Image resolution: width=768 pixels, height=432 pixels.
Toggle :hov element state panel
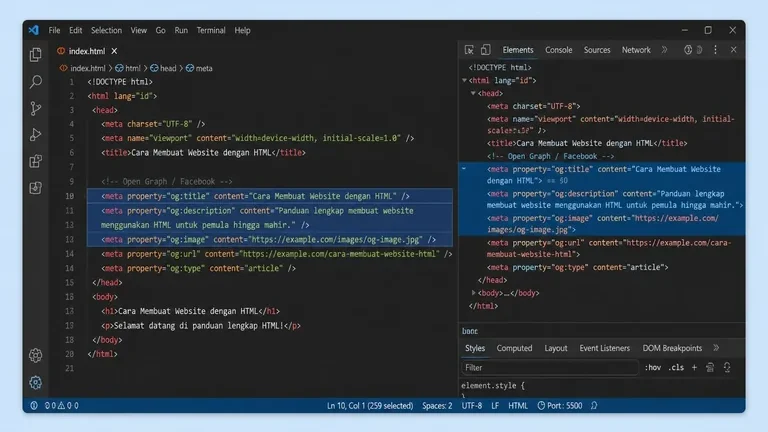[653, 367]
